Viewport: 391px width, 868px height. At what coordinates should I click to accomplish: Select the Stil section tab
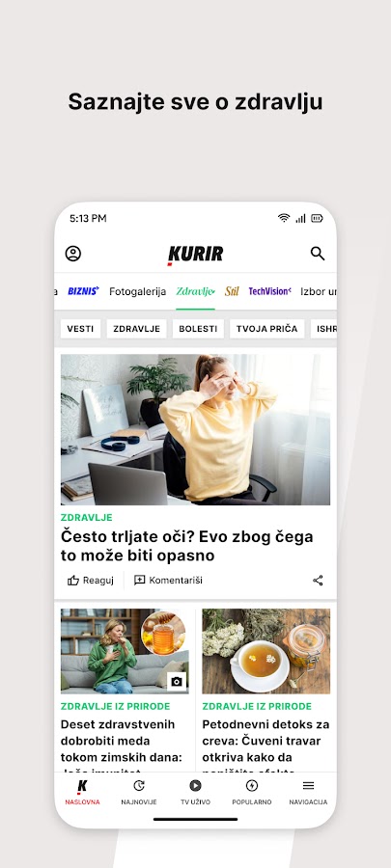click(232, 291)
